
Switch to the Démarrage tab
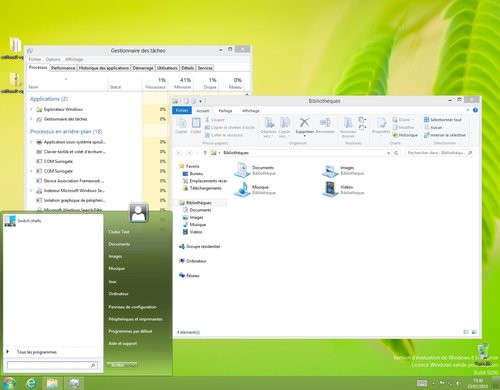[143, 68]
